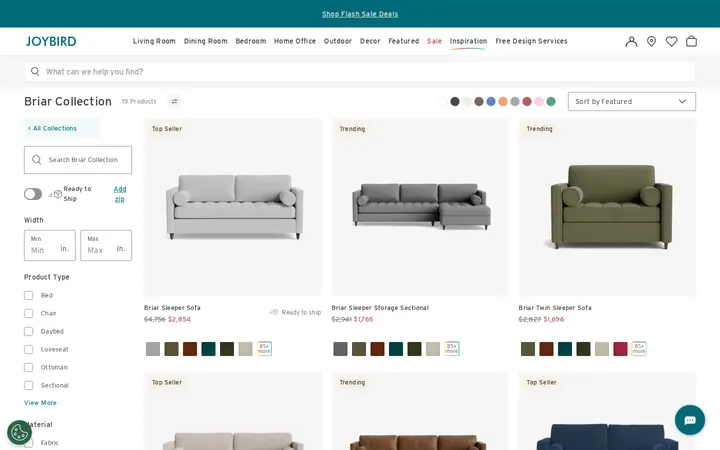Open the shopping bag cart icon

[x=691, y=41]
